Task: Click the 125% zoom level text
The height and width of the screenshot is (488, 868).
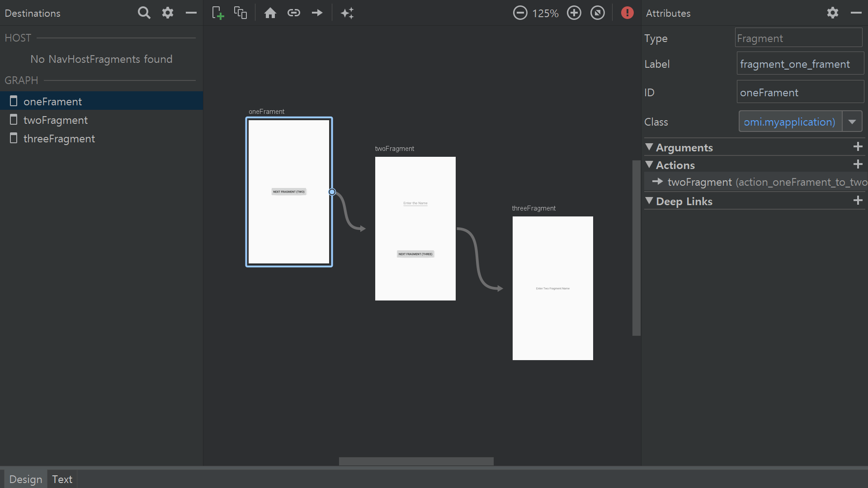Action: click(546, 13)
